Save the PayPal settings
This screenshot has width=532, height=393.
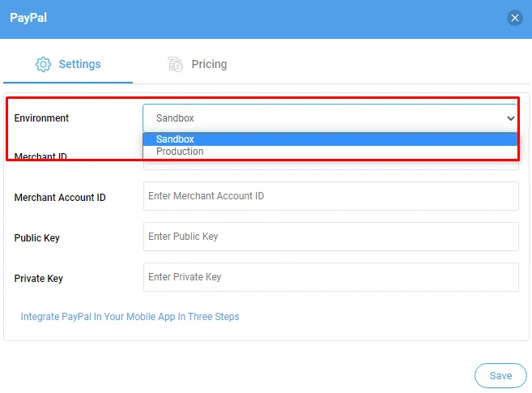click(x=500, y=376)
